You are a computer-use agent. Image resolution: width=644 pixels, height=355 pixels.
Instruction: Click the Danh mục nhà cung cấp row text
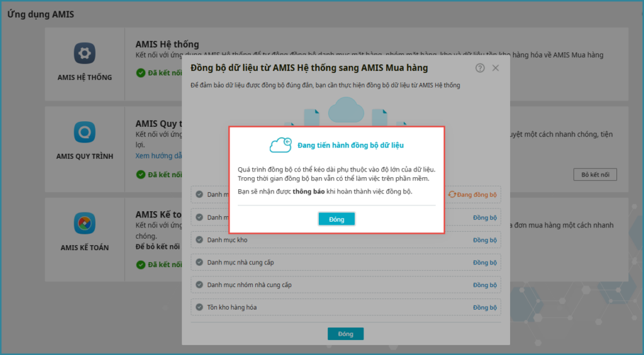coord(240,262)
